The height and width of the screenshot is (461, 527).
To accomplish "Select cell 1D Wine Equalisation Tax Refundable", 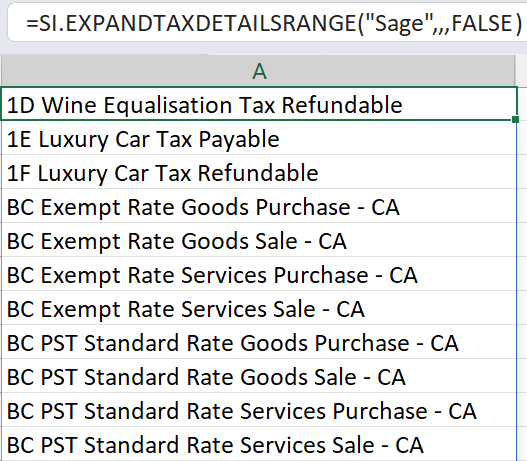I will [258, 104].
